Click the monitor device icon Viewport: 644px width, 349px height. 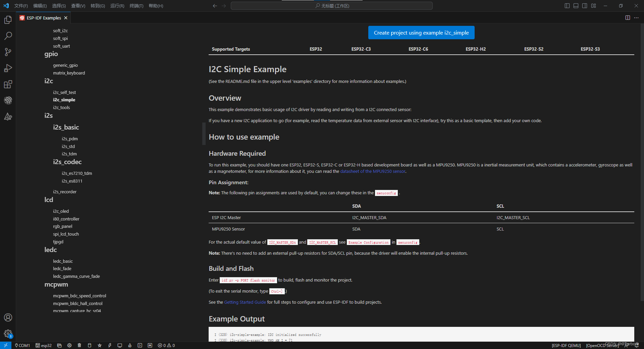pyautogui.click(x=120, y=345)
